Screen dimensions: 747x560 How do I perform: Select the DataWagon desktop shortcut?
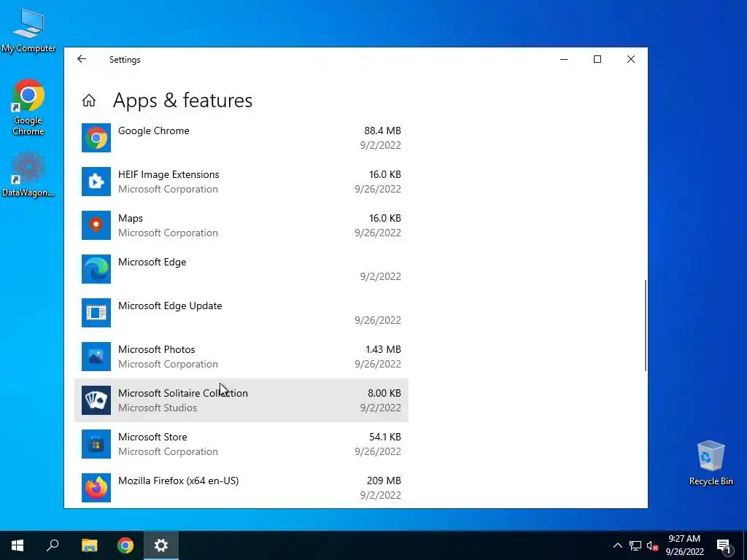pos(28,174)
